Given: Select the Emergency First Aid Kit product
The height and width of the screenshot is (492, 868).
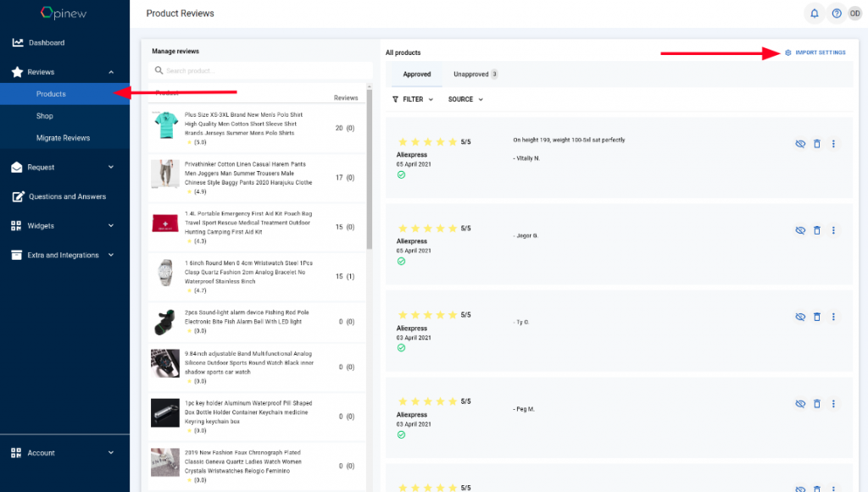Looking at the screenshot, I should [x=257, y=227].
